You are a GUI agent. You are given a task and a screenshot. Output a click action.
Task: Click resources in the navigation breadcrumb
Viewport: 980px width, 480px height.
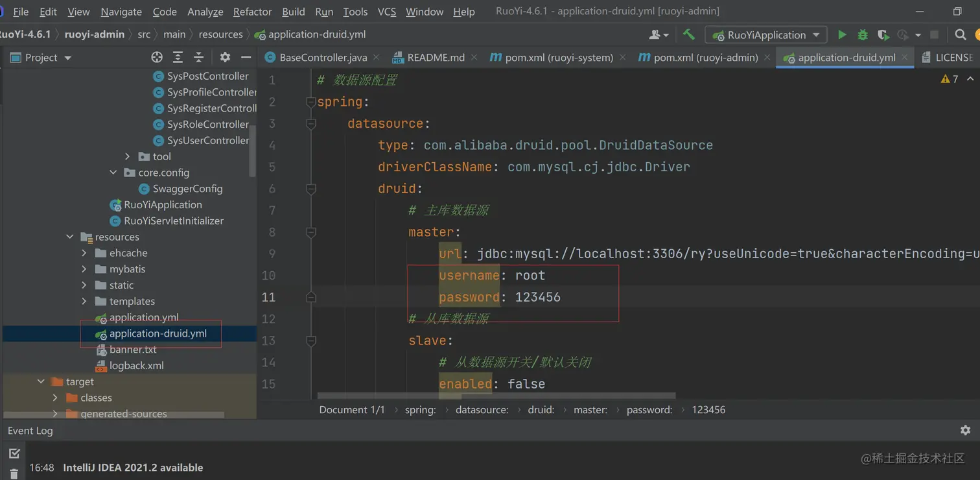pyautogui.click(x=221, y=34)
